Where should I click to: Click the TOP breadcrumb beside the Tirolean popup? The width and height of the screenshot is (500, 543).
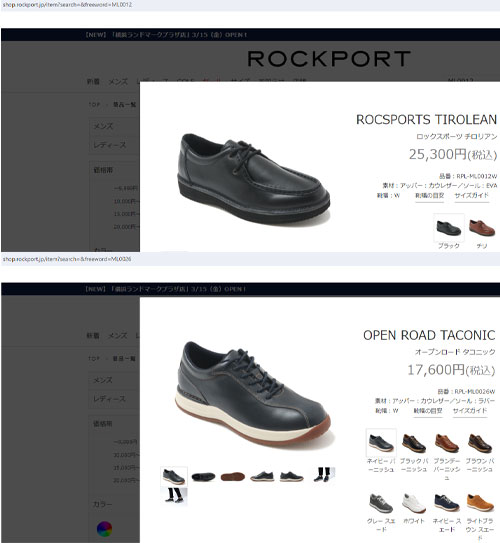click(94, 105)
